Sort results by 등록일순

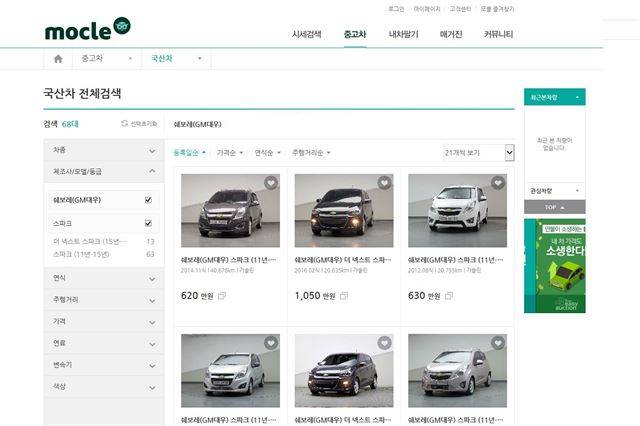[x=189, y=153]
